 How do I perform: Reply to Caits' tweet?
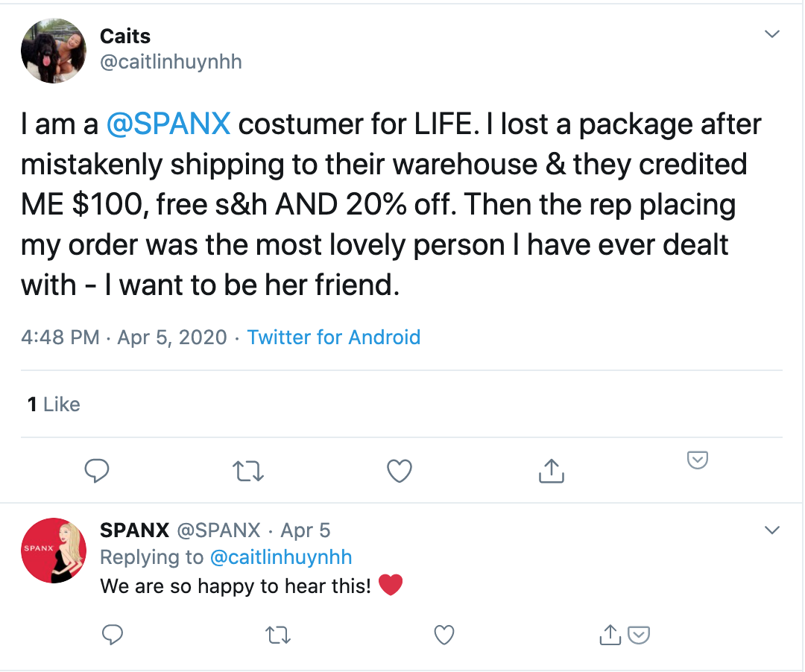click(97, 471)
